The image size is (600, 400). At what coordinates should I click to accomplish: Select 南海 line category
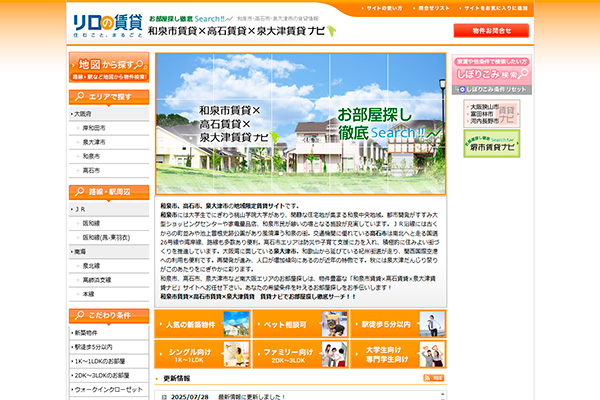(109, 251)
